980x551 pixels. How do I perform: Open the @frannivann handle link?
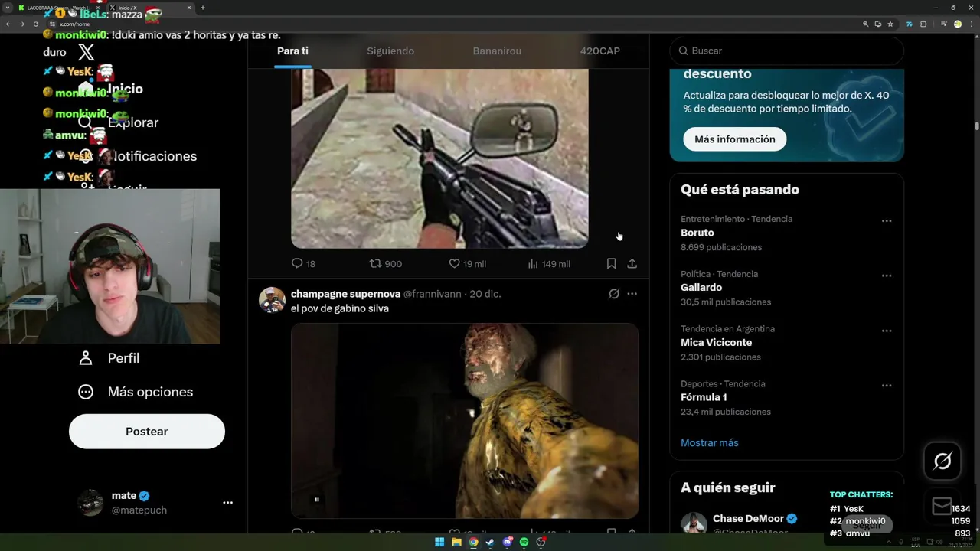433,294
